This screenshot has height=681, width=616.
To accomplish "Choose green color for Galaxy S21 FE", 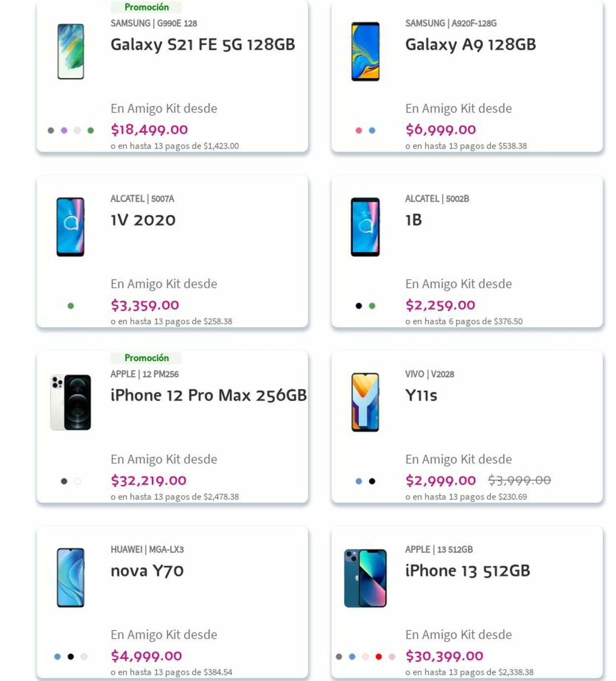I will click(x=91, y=131).
